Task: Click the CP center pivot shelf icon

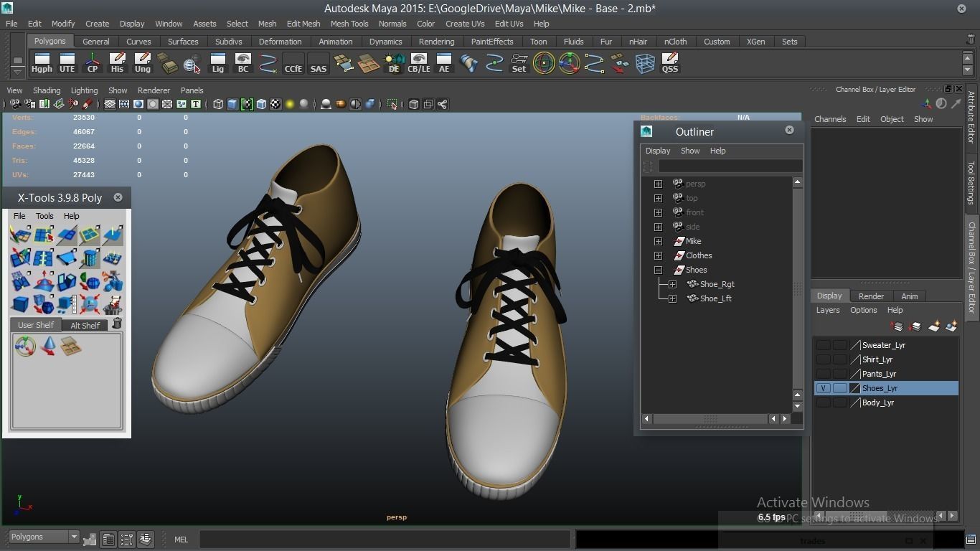Action: [93, 63]
